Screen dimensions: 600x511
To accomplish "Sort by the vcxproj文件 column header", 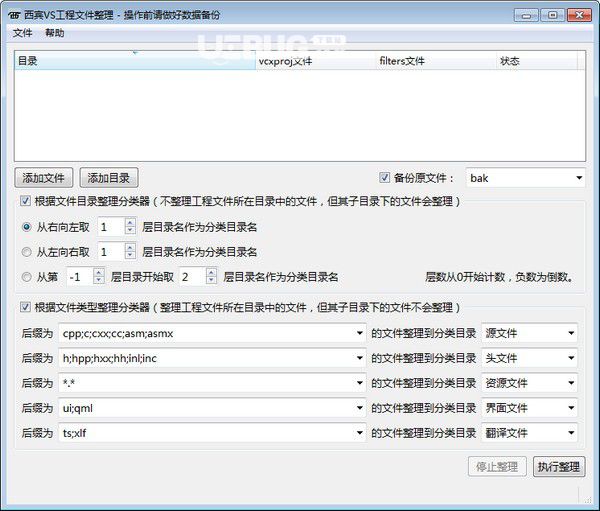I will click(x=316, y=61).
